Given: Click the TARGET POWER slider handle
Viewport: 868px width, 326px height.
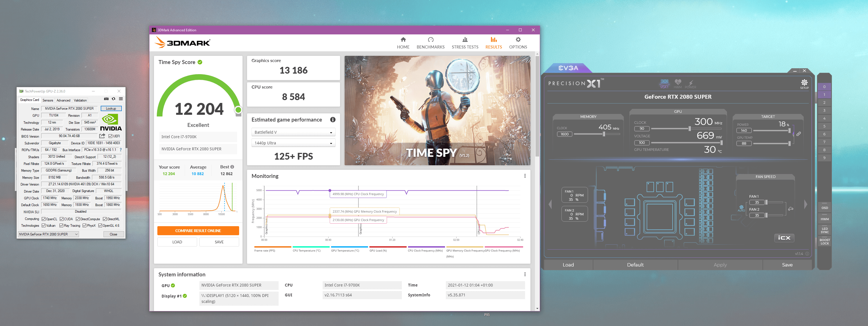Looking at the screenshot, I should click(789, 131).
